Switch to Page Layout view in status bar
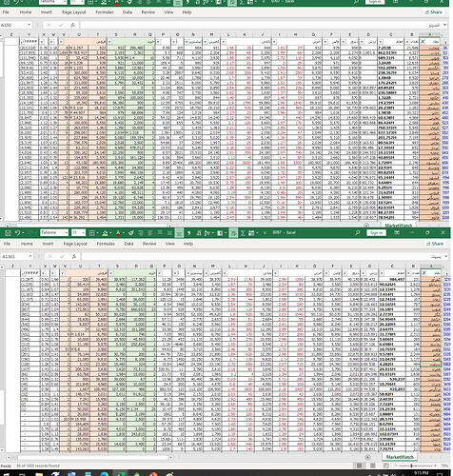The image size is (453, 476). [373, 466]
